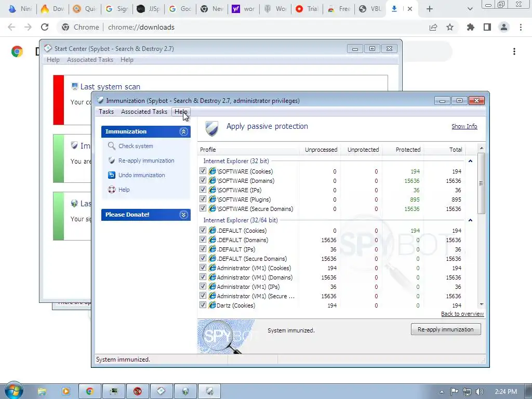532x399 pixels.
Task: Click status bar text System immunized.
Action: click(123, 360)
